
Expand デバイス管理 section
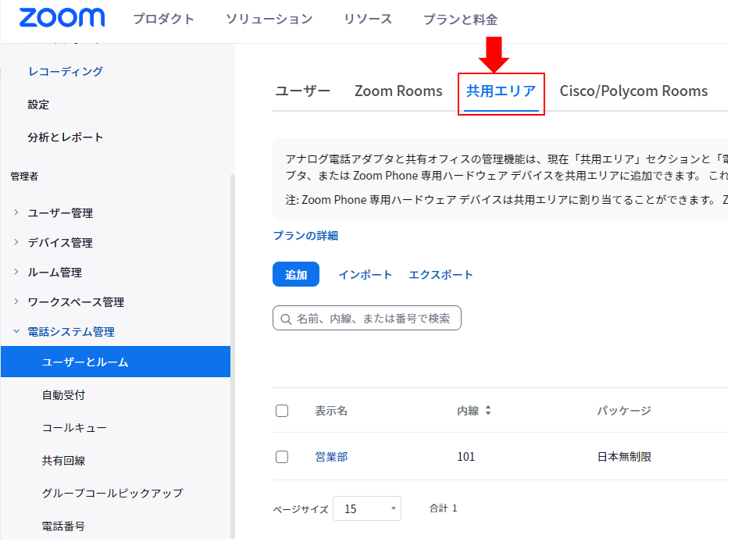[x=16, y=242]
